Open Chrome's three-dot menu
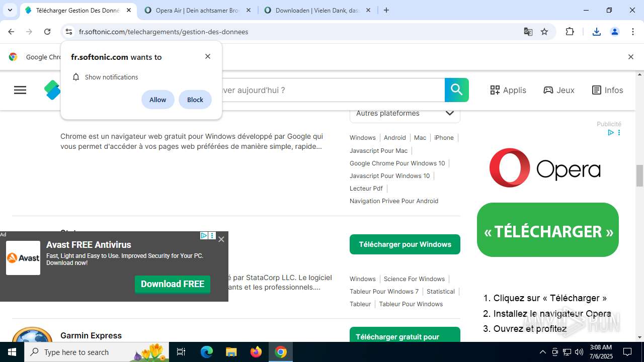Viewport: 644px width, 362px height. click(x=633, y=32)
